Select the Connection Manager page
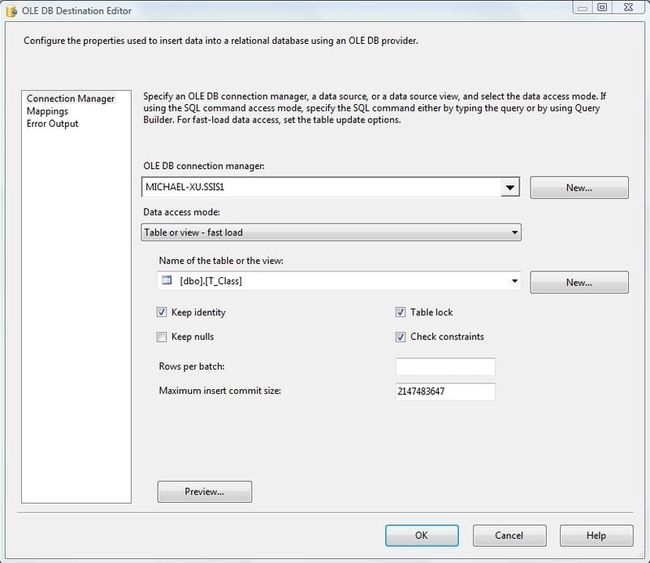This screenshot has height=563, width=650. (x=70, y=99)
